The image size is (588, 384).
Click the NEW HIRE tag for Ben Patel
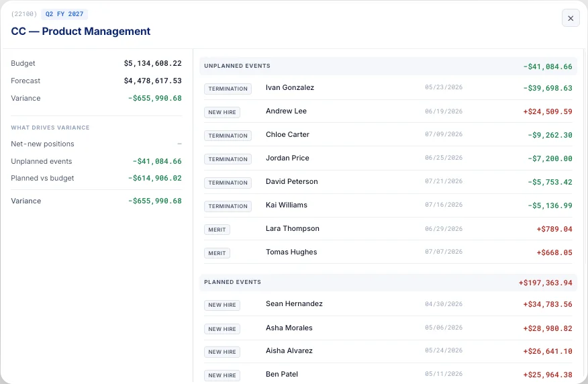coord(222,375)
